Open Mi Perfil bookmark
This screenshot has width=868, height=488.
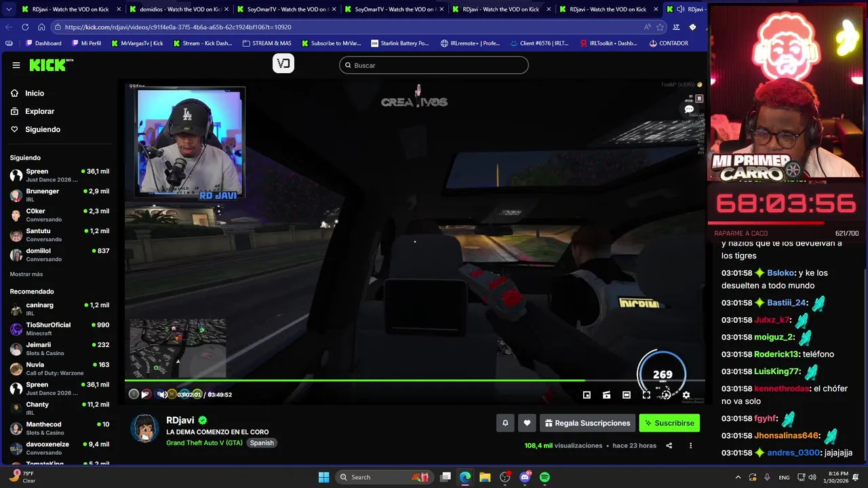pyautogui.click(x=85, y=43)
